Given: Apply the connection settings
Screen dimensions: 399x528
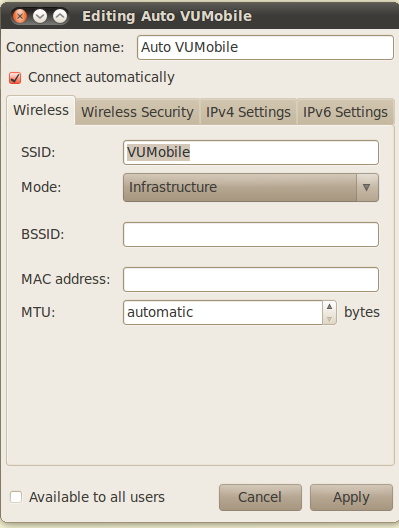Looking at the screenshot, I should pyautogui.click(x=351, y=497).
